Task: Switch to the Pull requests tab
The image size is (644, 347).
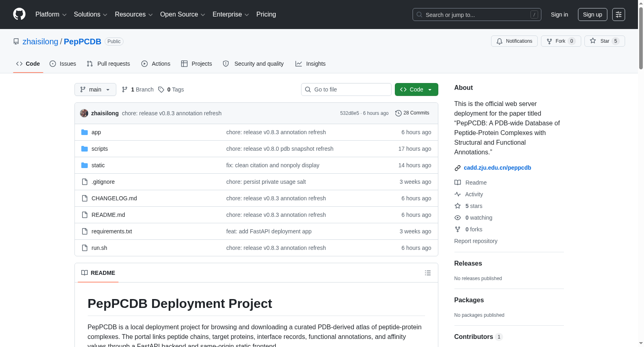Action: [108, 64]
